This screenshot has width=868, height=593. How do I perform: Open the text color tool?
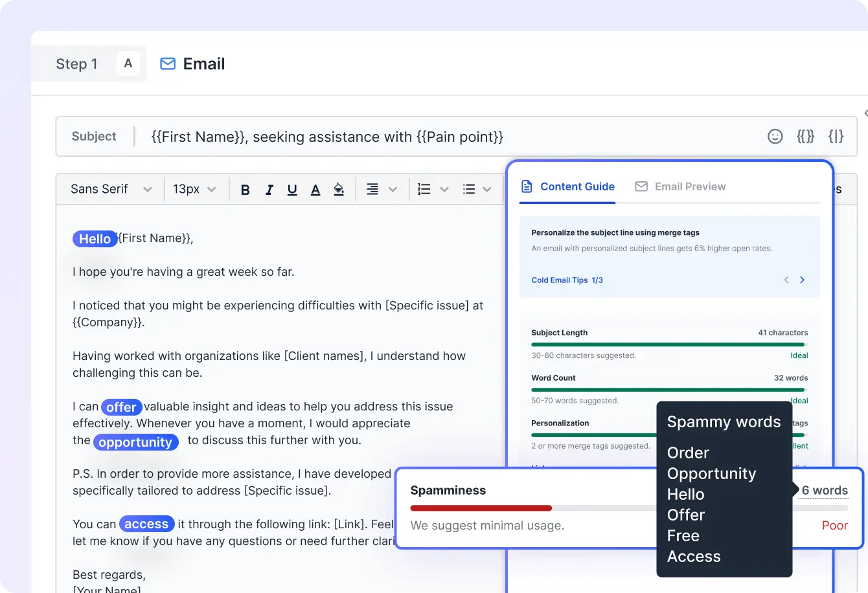pos(315,189)
